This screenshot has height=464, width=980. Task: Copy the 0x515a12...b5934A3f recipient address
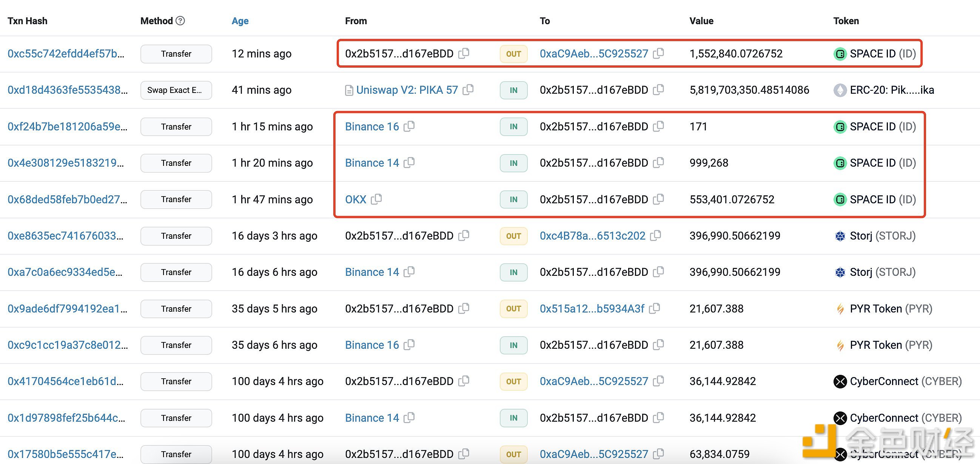(654, 308)
